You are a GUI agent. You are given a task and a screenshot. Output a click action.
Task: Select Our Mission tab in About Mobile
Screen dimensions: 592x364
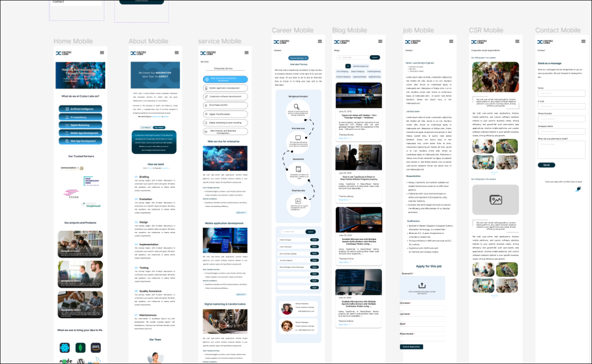(147, 128)
